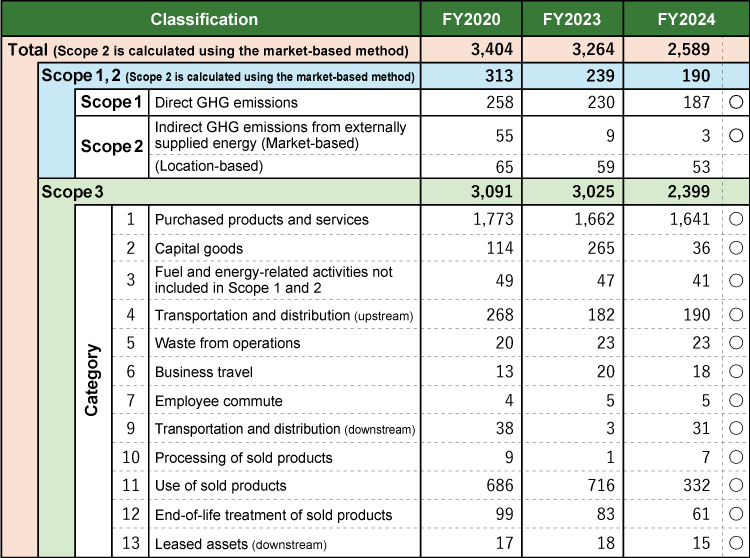Viewport: 750px width, 558px height.
Task: Click circle in Leased assets downstream row
Action: [x=736, y=543]
